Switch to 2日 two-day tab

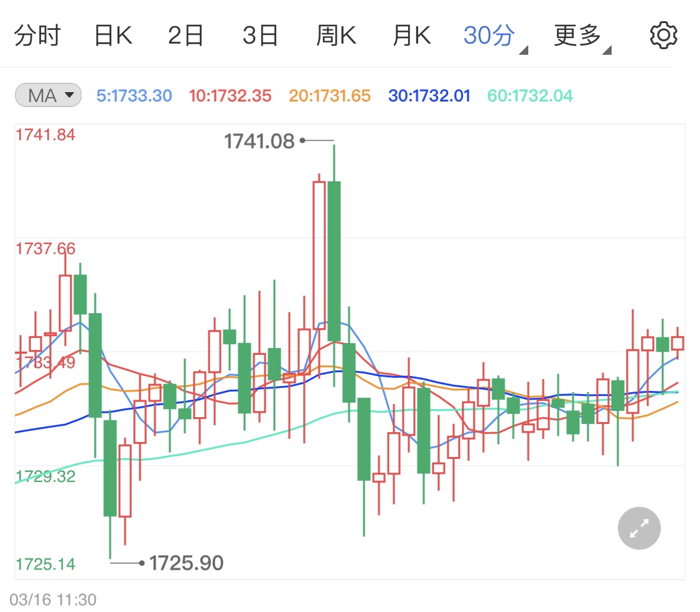point(185,35)
